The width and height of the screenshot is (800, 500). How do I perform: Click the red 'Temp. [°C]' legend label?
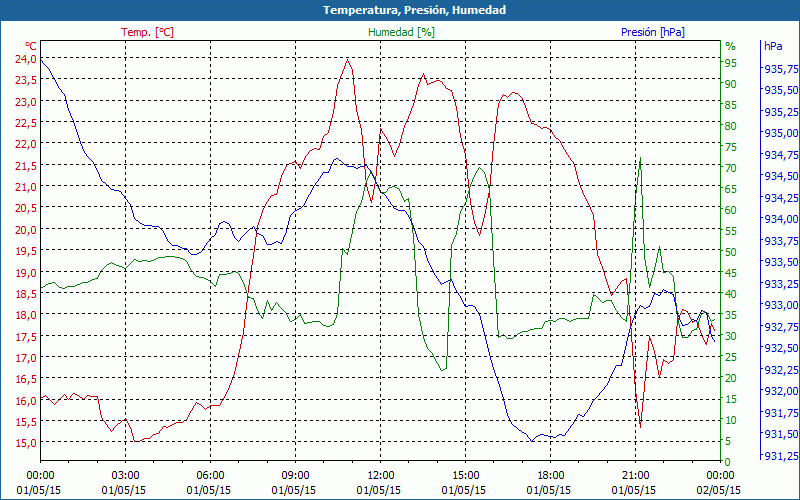coord(147,32)
